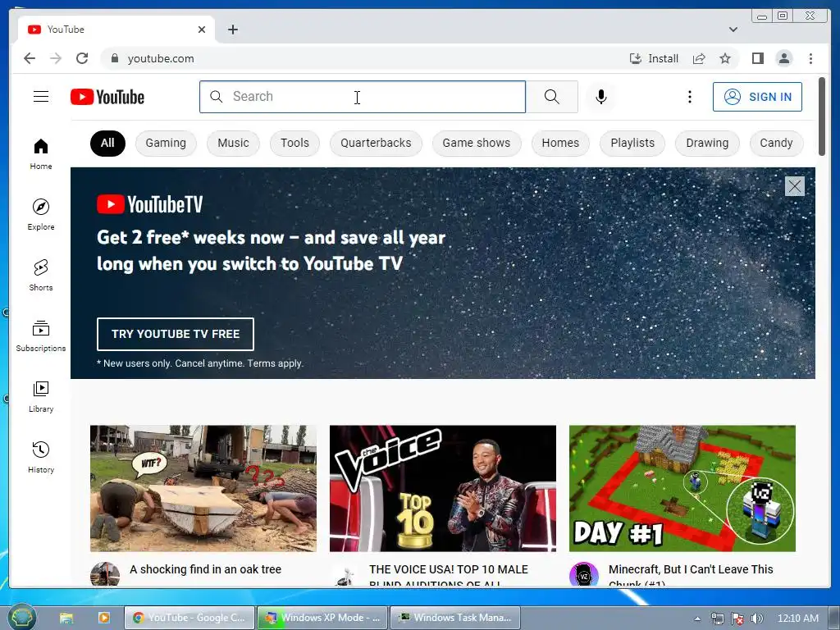Image resolution: width=840 pixels, height=630 pixels.
Task: Share this page icon in address bar
Action: 699,58
